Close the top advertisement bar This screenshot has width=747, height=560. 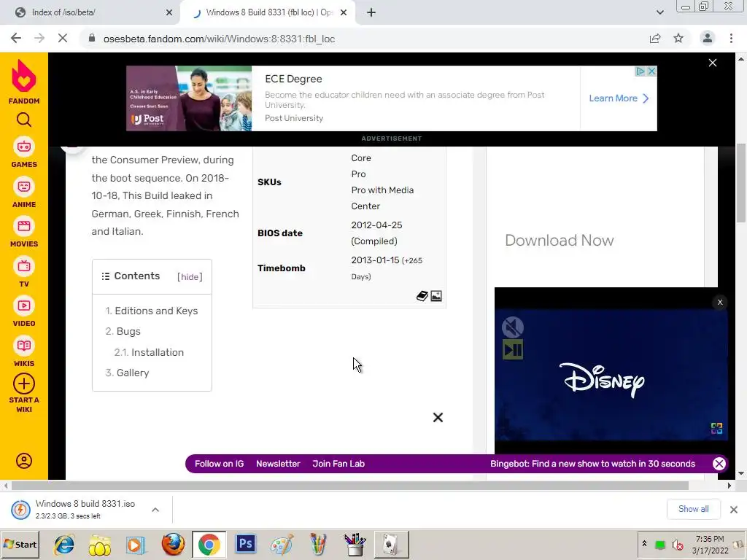[x=713, y=63]
